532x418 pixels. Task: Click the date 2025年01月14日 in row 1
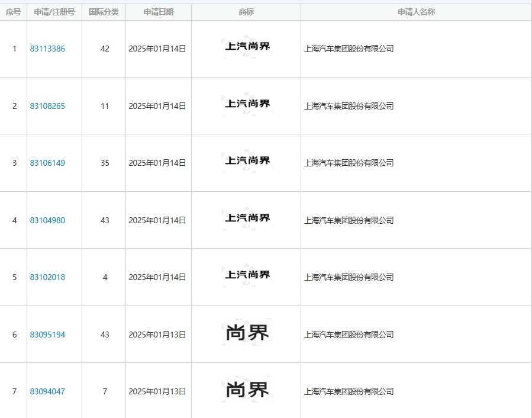tap(157, 49)
